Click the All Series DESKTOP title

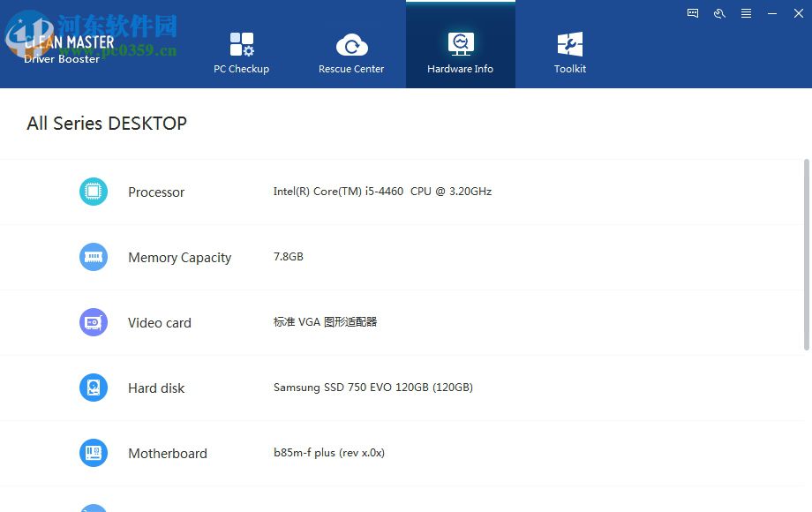pyautogui.click(x=106, y=124)
